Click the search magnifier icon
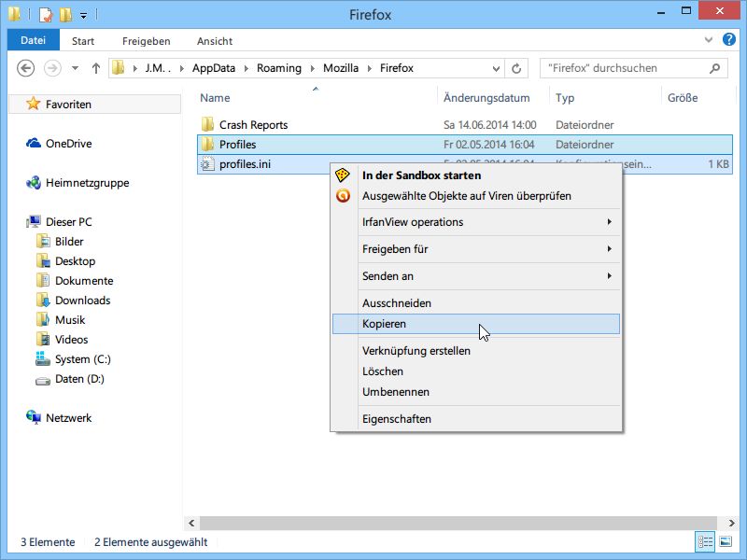This screenshot has width=747, height=560. tap(714, 68)
